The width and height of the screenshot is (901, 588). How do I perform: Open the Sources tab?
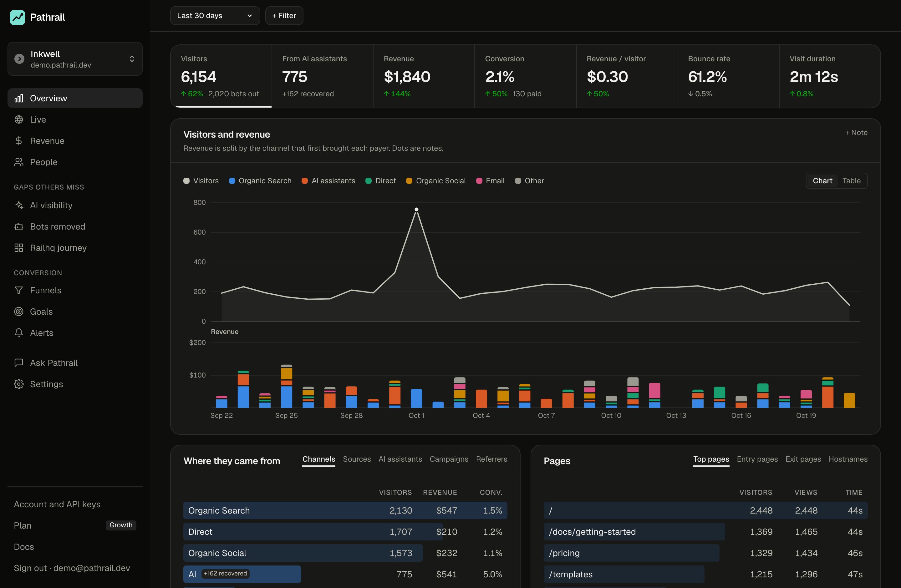point(357,459)
